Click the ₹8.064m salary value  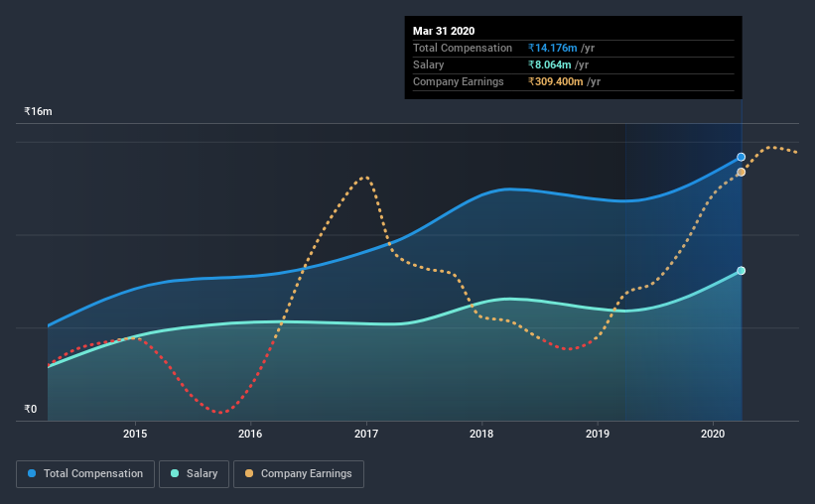(549, 64)
